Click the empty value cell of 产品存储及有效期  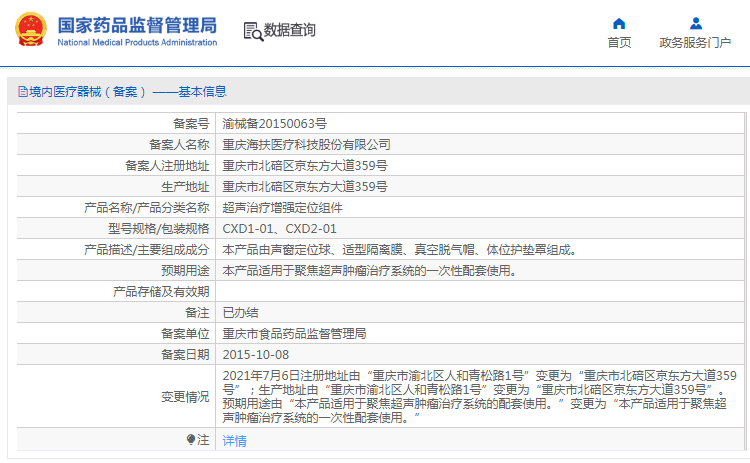[x=480, y=292]
